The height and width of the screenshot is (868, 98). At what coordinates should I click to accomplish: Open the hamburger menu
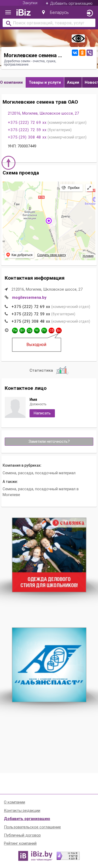(x=8, y=13)
